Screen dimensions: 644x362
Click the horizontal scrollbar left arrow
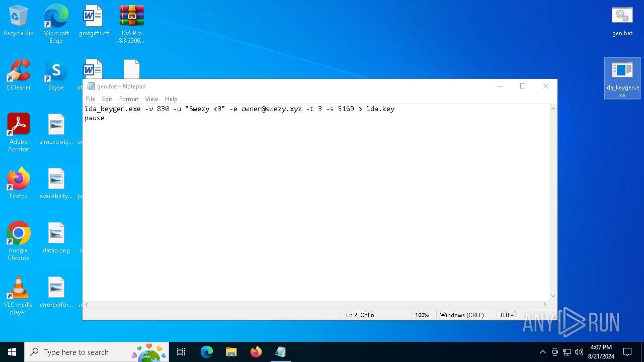coord(87,304)
